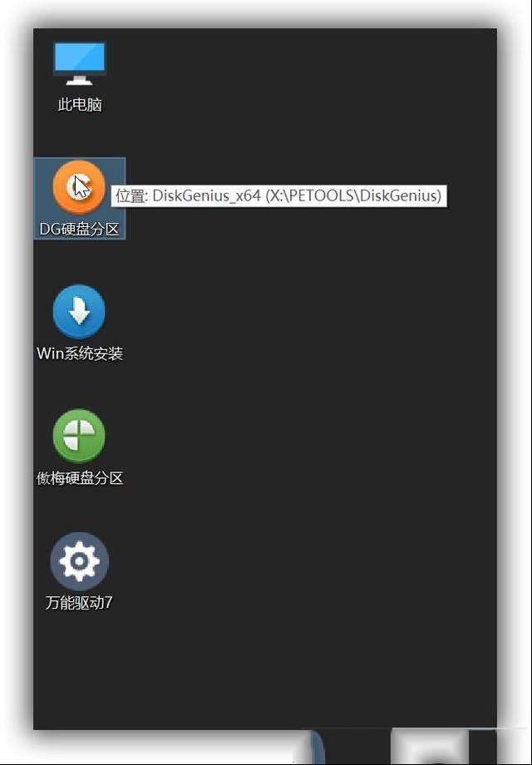Click the white cog center of the driver icon
The width and height of the screenshot is (532, 765).
80,561
